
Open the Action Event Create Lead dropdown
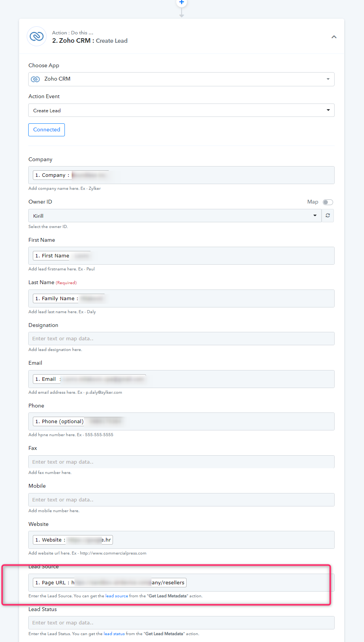(x=181, y=110)
